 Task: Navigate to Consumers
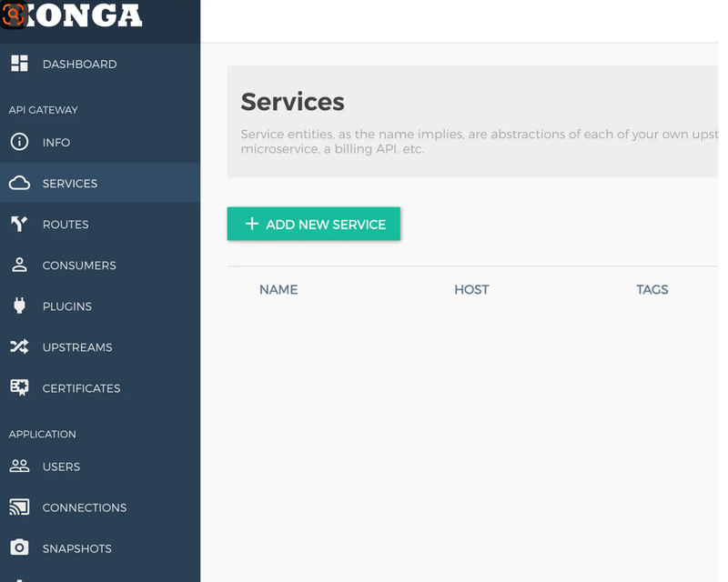[100, 265]
